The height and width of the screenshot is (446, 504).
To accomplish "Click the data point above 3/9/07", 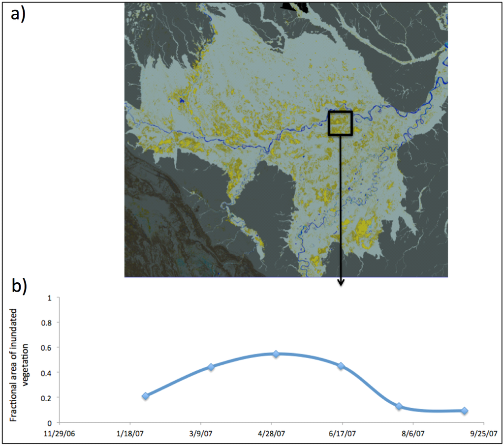I will [x=211, y=367].
